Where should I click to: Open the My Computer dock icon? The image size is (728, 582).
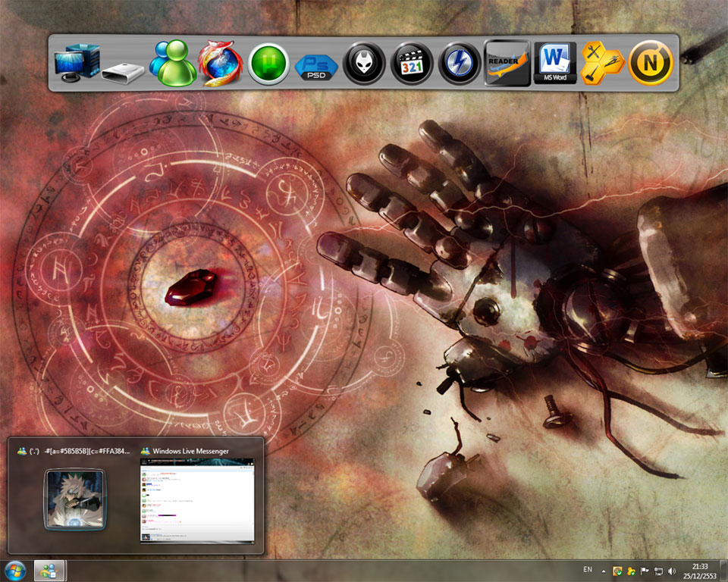77,63
